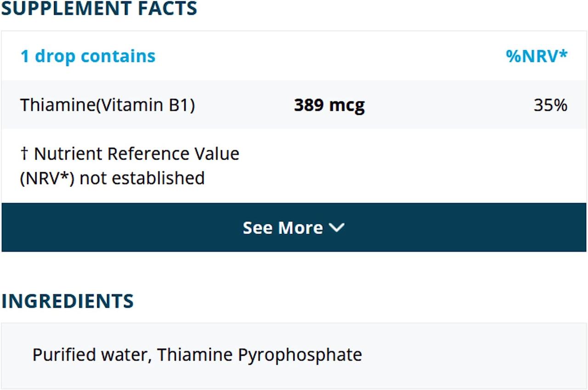
Task: Click the Thiamine(Vitamin B1) nutrient label
Action: click(107, 105)
